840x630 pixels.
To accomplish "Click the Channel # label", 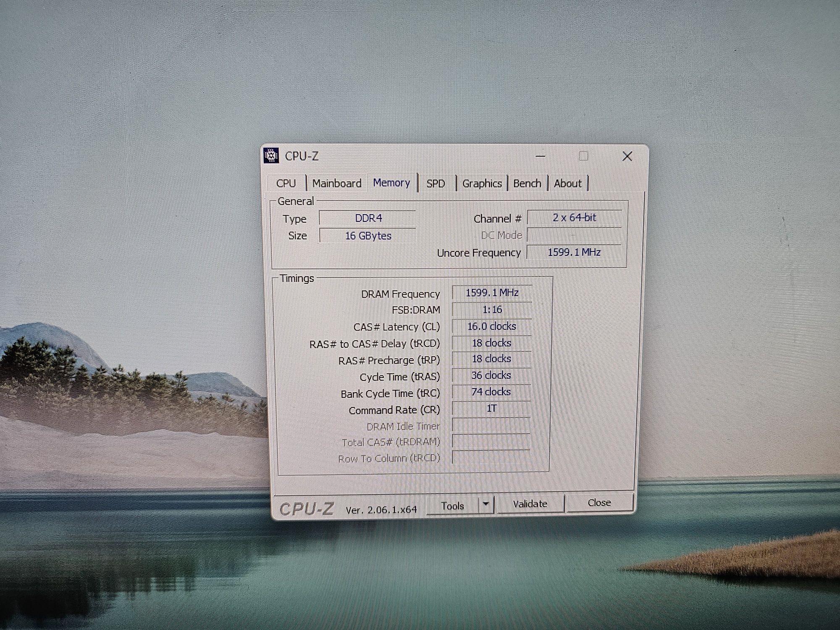I will [x=497, y=219].
